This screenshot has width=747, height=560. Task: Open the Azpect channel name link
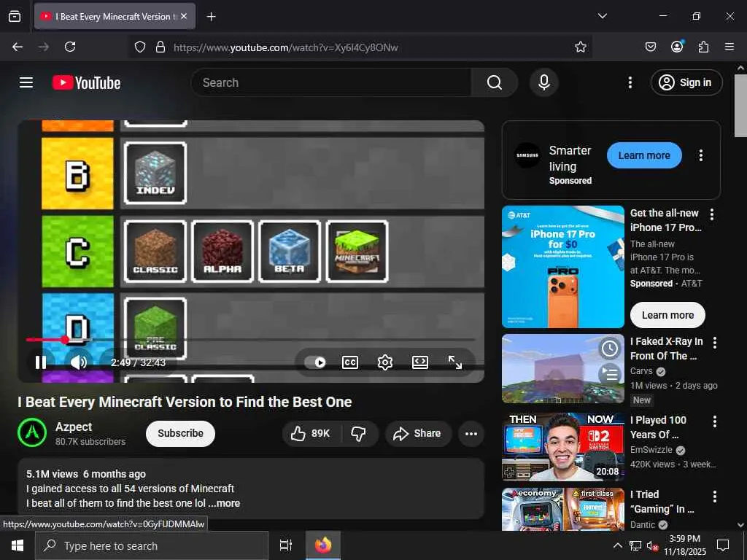coord(74,427)
